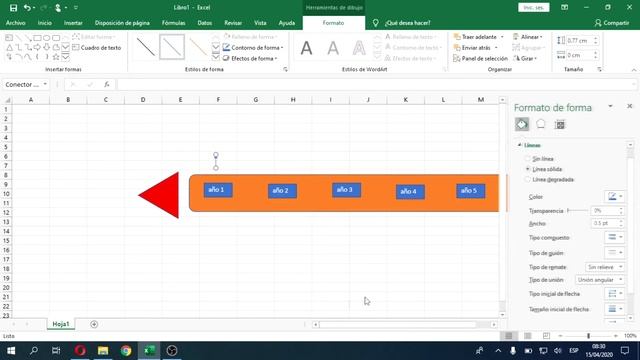The height and width of the screenshot is (360, 640).
Task: Open Traer adelante dropdown arrow
Action: pyautogui.click(x=502, y=37)
